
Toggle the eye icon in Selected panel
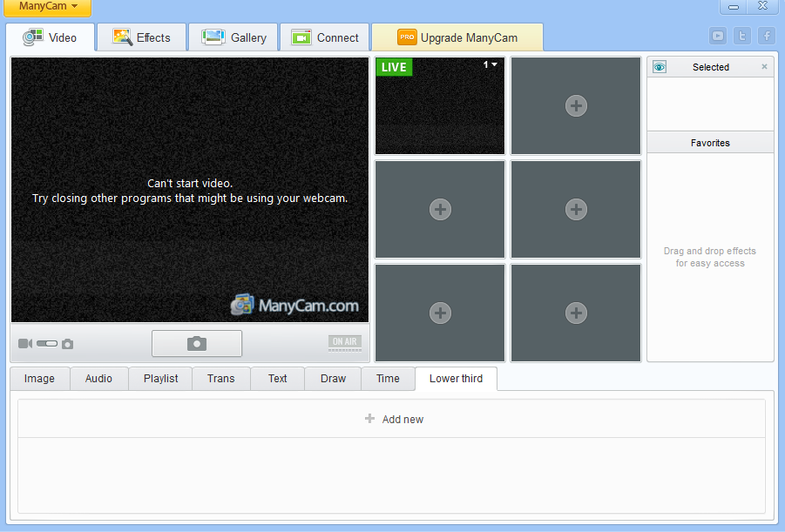coord(660,67)
